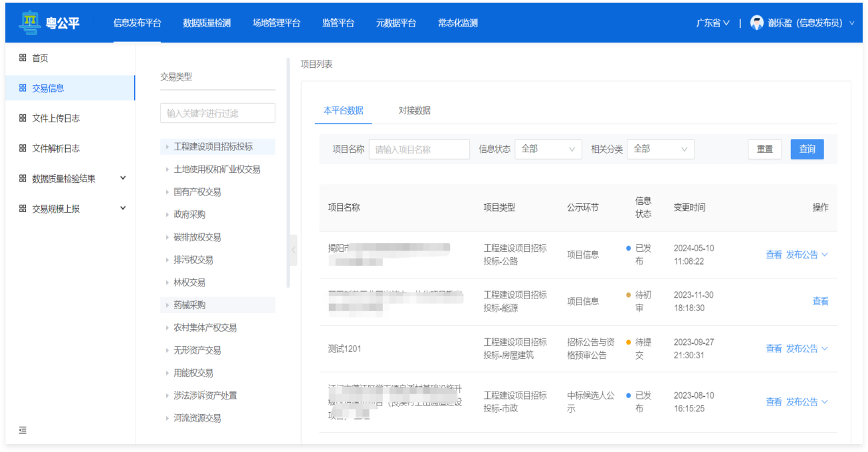The image size is (868, 452).
Task: Open the 广东省 region selector
Action: 712,23
